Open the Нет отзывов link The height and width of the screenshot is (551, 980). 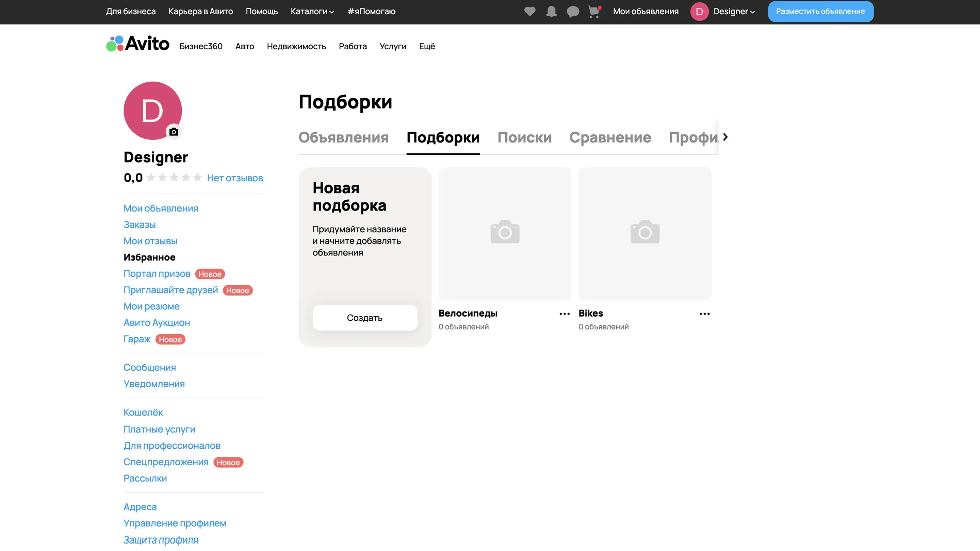[x=235, y=178]
